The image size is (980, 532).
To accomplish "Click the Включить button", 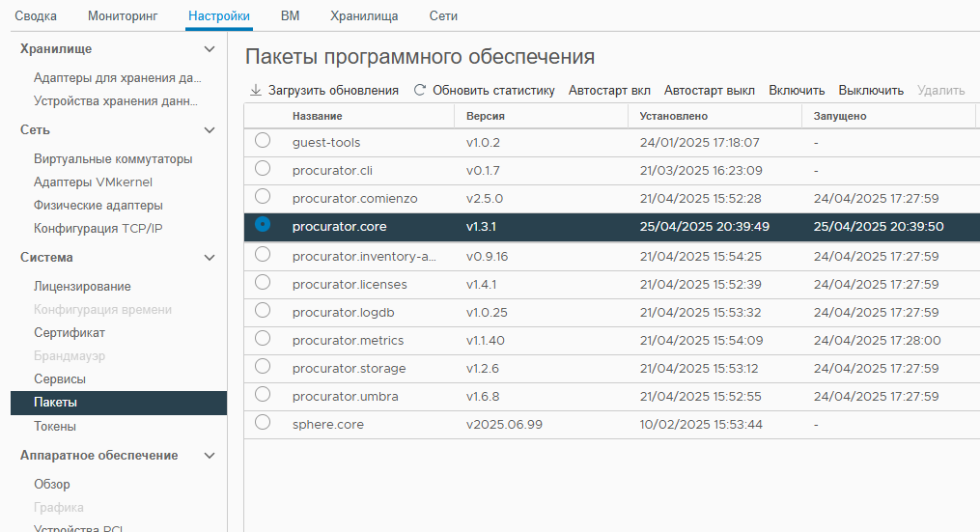I will click(x=797, y=91).
